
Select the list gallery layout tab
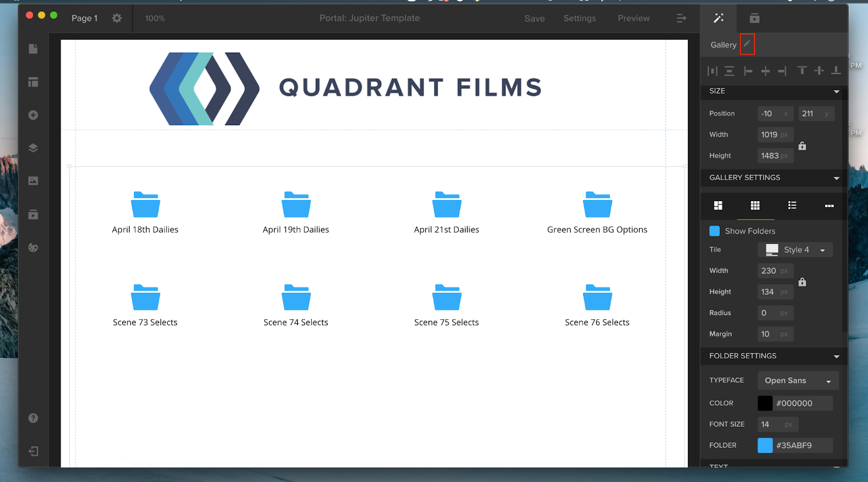click(x=793, y=205)
